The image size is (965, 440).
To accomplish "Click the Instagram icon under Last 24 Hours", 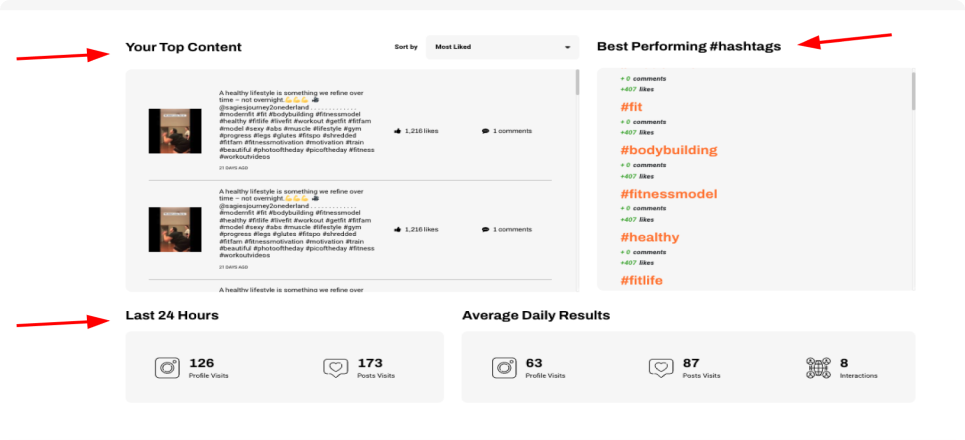I will click(x=167, y=368).
